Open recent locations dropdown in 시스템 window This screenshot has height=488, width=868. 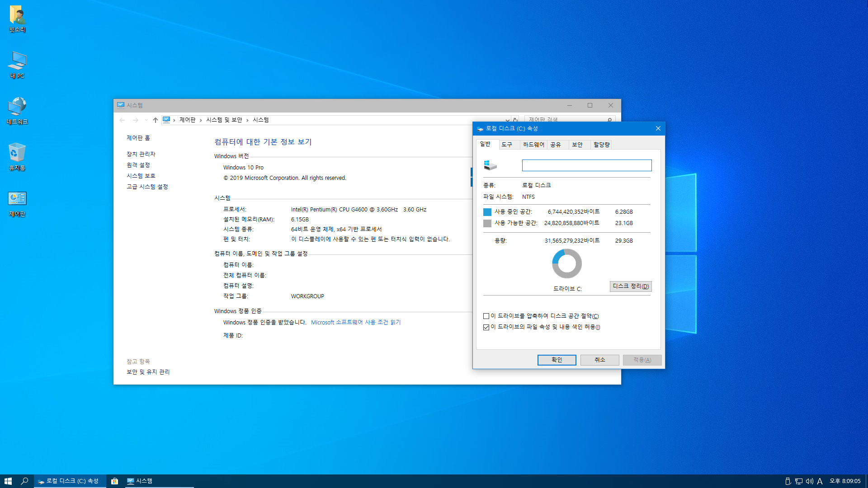(146, 120)
